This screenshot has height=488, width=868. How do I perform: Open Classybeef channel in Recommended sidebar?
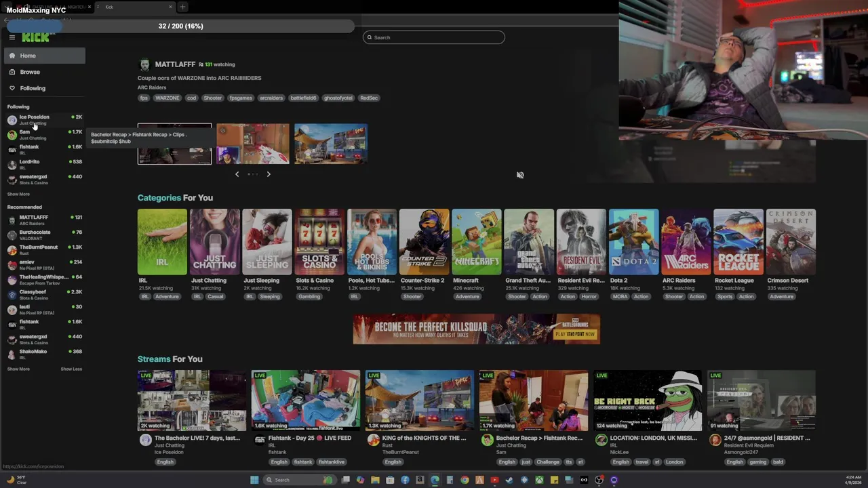coord(45,295)
